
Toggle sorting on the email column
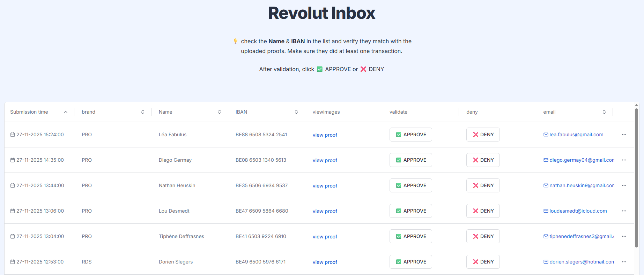coord(604,112)
